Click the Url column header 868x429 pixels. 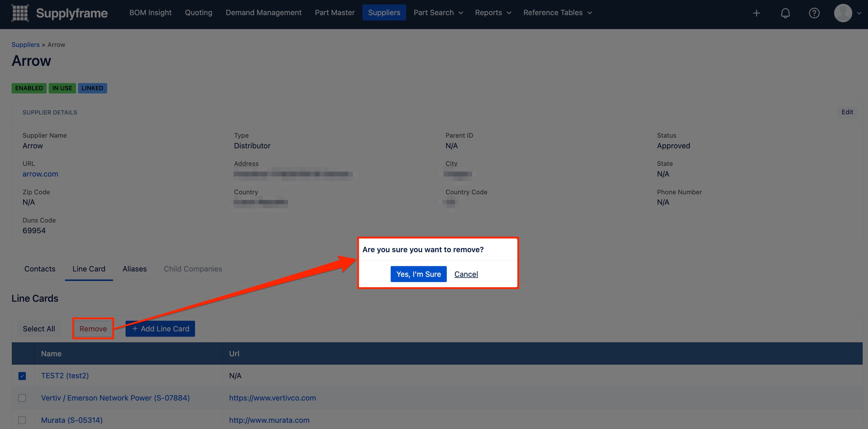coord(542,354)
